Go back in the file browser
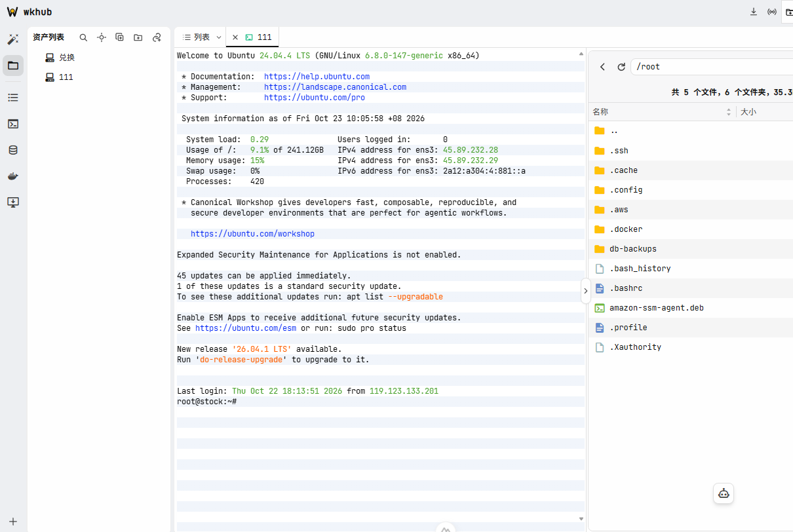The height and width of the screenshot is (532, 793). pyautogui.click(x=603, y=67)
